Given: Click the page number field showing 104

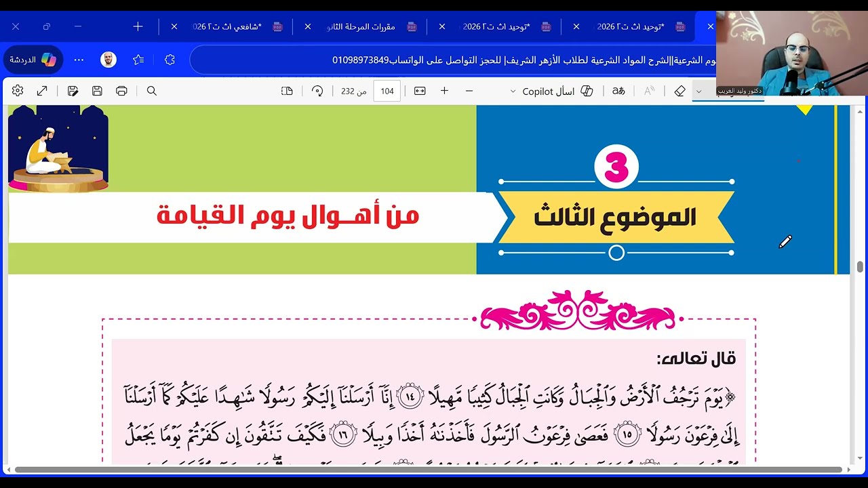Looking at the screenshot, I should point(387,91).
